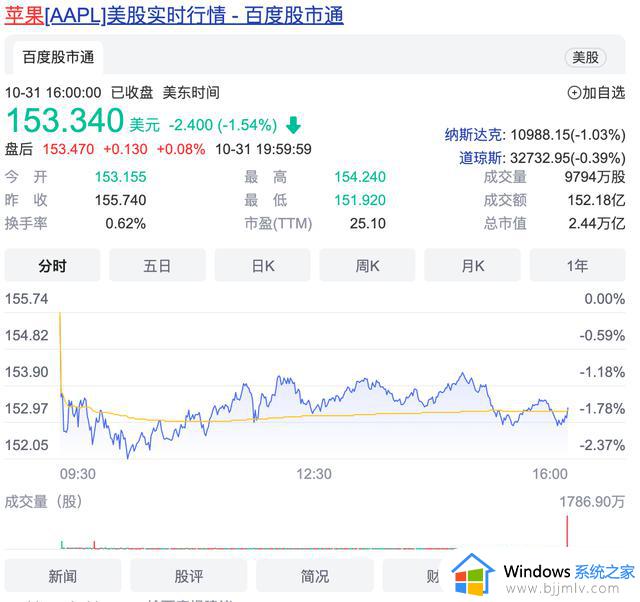
Task: Click the 今开 value 153.155
Action: click(120, 177)
